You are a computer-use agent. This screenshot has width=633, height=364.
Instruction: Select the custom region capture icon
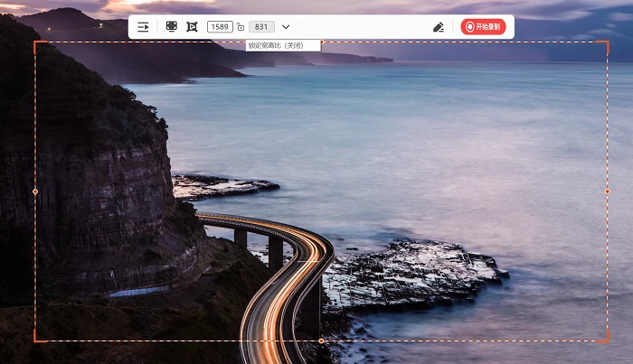pos(192,27)
